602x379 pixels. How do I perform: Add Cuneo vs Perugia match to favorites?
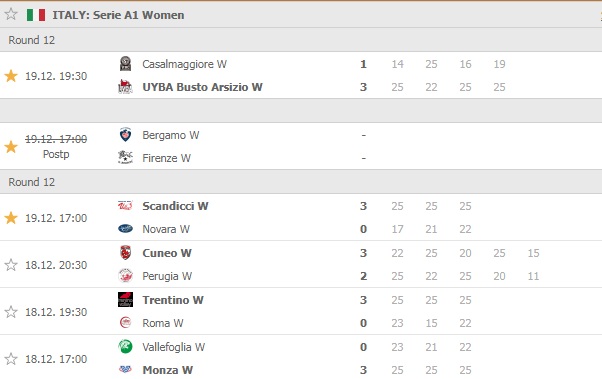coord(11,265)
